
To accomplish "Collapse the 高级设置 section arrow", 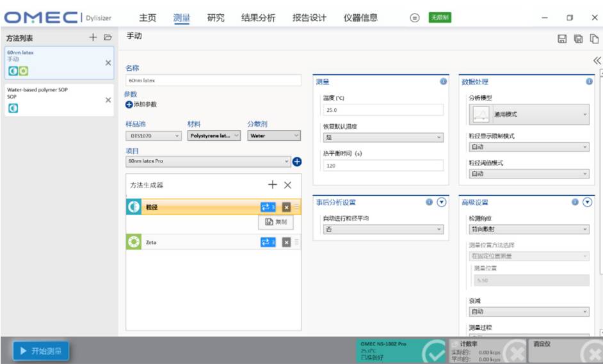I will point(587,202).
